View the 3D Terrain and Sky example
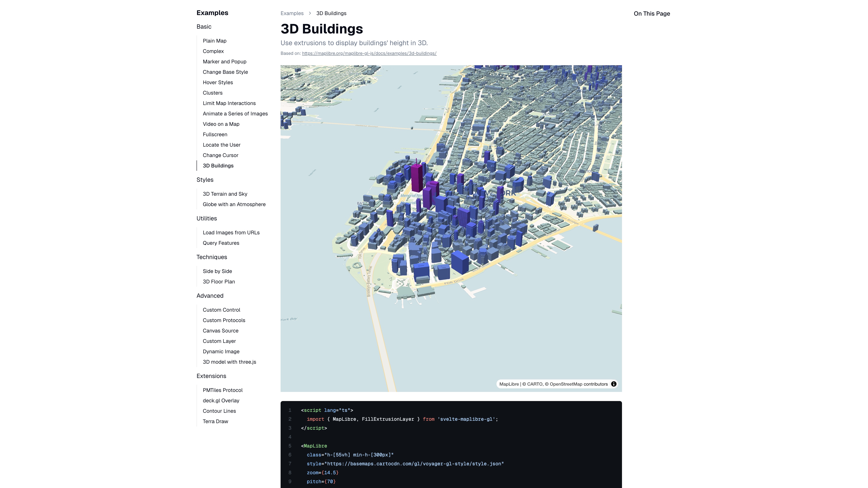Viewport: 868px width, 488px height. tap(225, 194)
